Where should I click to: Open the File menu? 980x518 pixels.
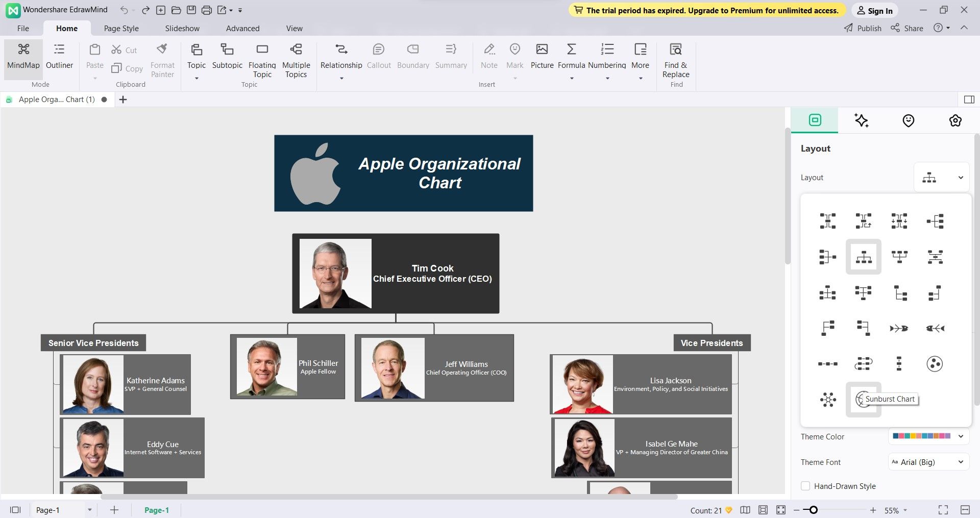23,28
